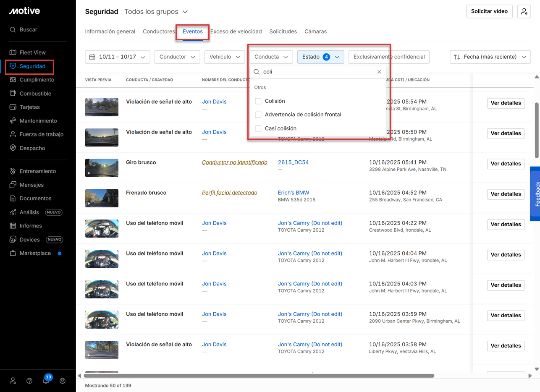The image size is (540, 392).
Task: Click the Solicitar vídeo button
Action: (x=489, y=12)
